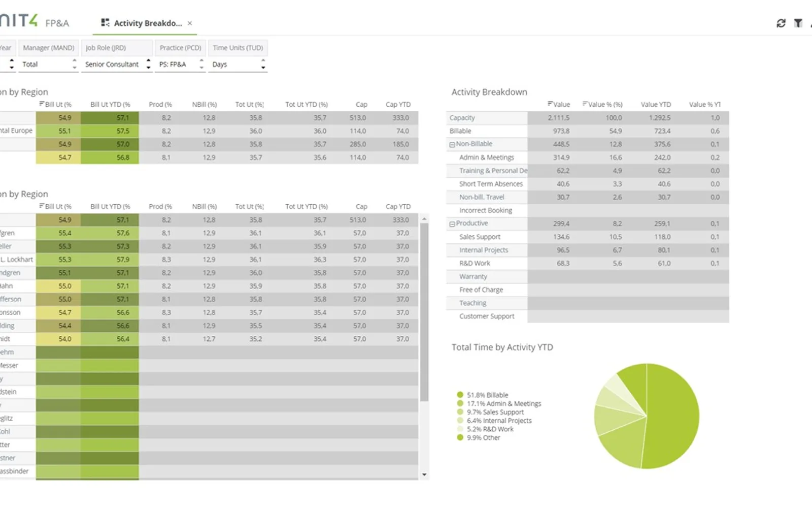Open the Practice PS: FP&A dropdown
Viewport: 812px width, 508px height.
tap(181, 64)
